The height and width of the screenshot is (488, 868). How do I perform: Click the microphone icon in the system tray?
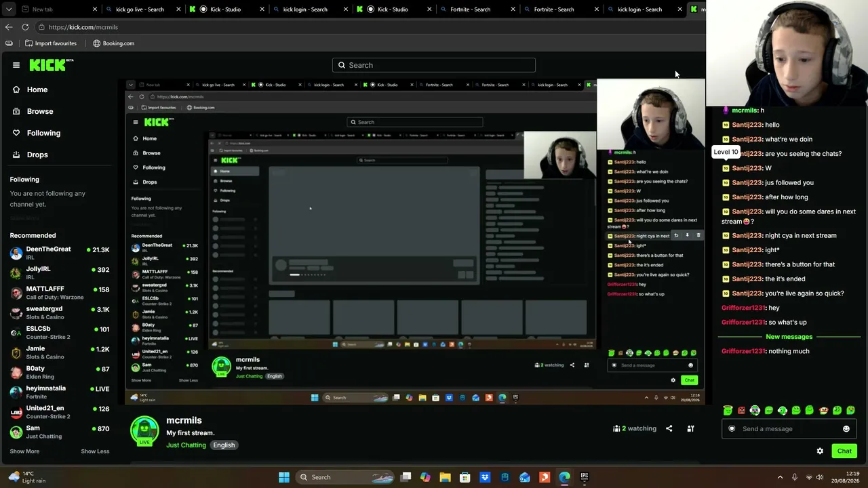tap(794, 477)
